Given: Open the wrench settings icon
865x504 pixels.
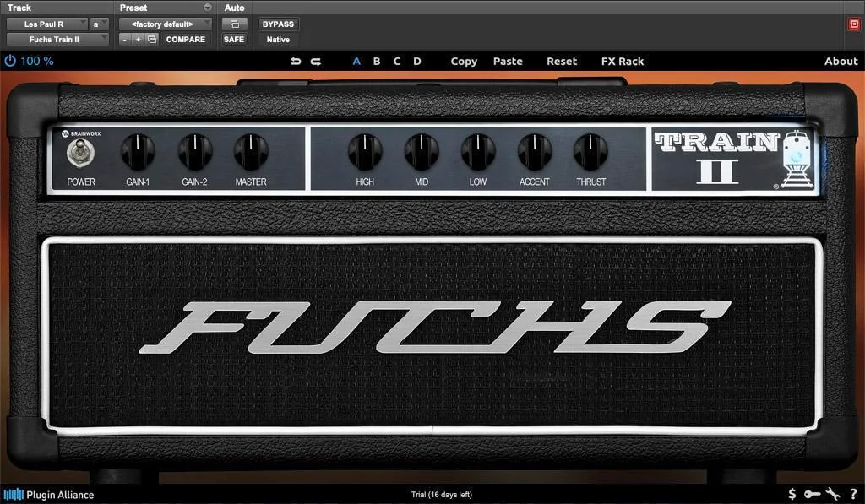Looking at the screenshot, I should (833, 494).
